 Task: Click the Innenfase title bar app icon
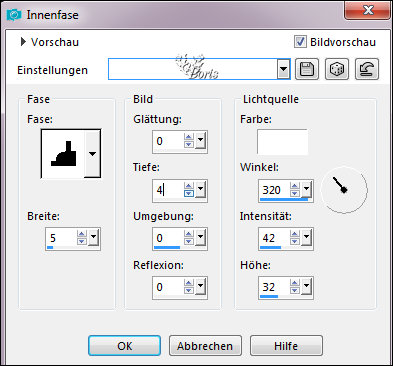click(x=14, y=15)
